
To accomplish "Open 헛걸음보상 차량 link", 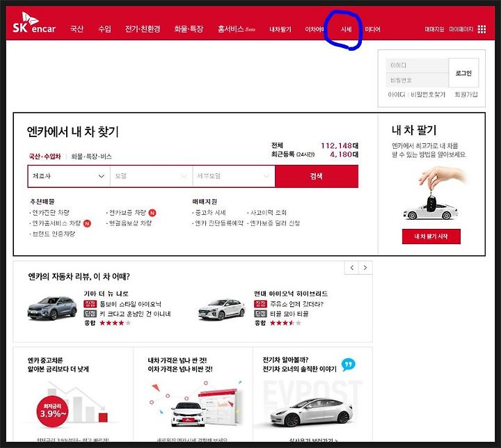I will (130, 223).
